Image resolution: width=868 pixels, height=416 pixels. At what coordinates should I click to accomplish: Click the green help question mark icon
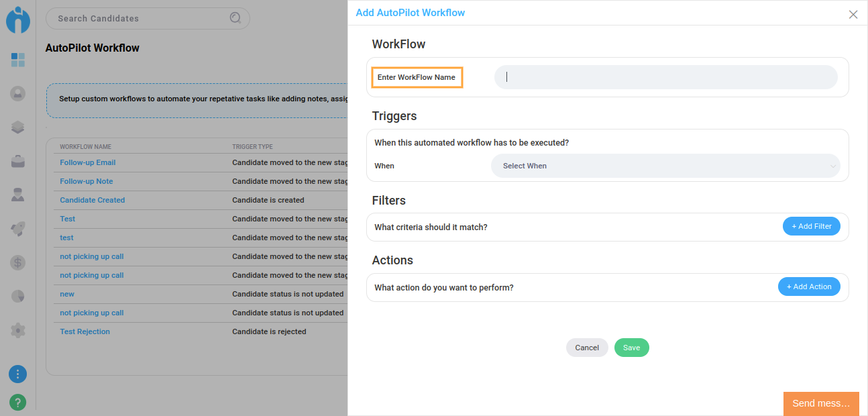18,403
